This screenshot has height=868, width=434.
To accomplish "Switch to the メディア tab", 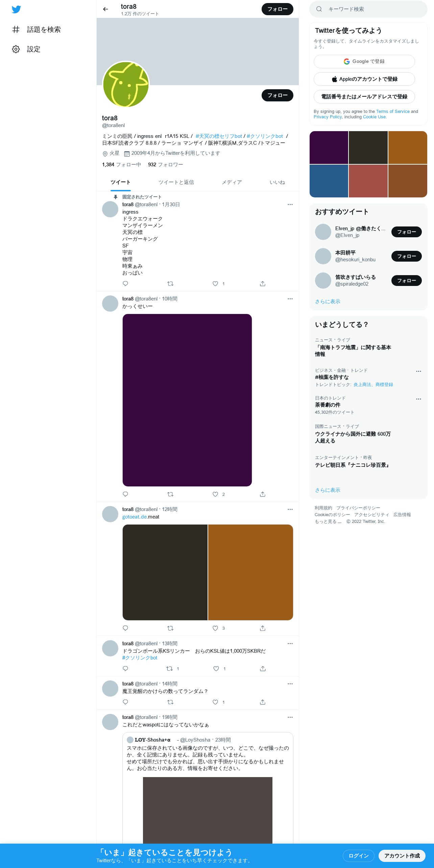I will click(232, 182).
